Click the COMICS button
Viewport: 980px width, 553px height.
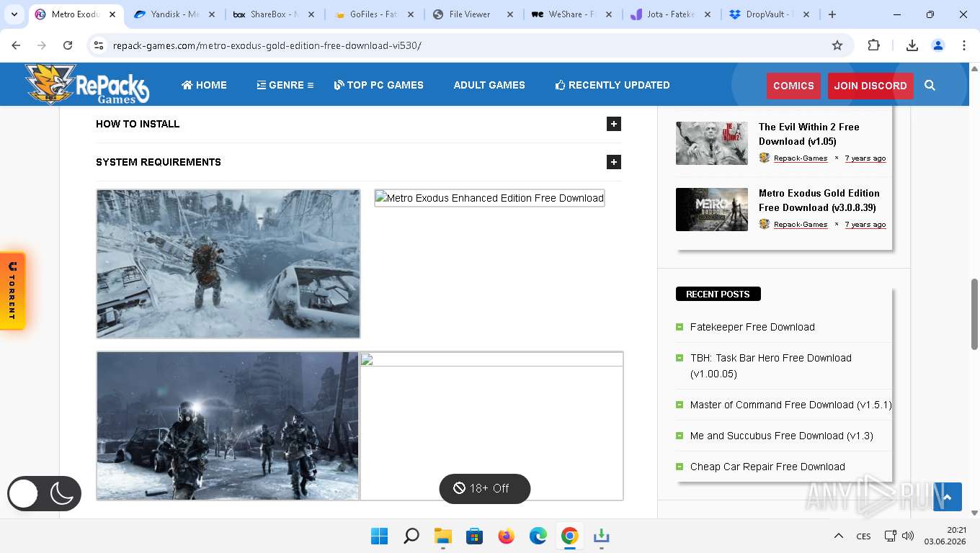pyautogui.click(x=793, y=86)
